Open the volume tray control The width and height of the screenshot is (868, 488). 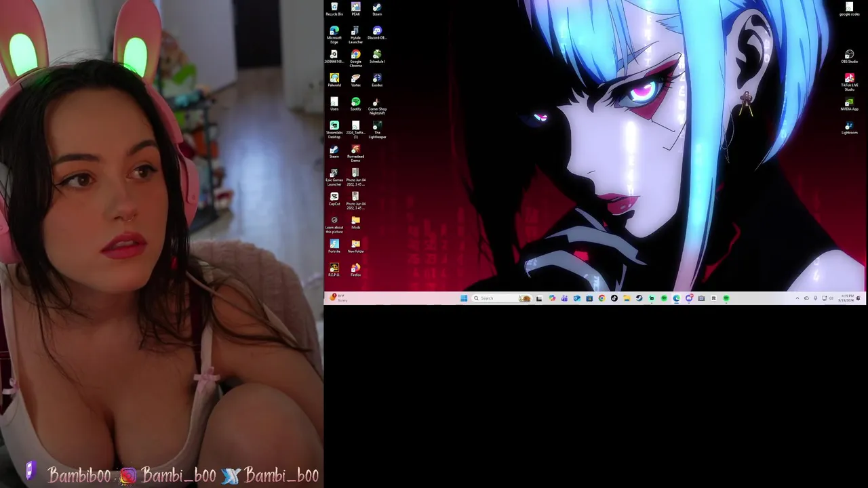(831, 298)
